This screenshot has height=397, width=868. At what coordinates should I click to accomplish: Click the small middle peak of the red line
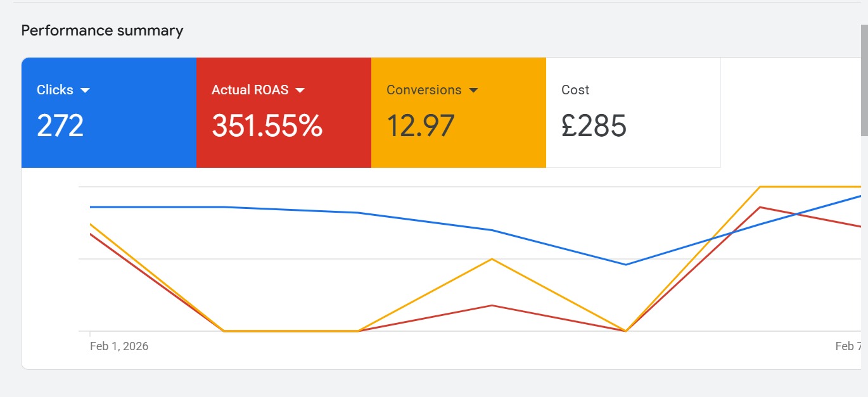coord(492,305)
